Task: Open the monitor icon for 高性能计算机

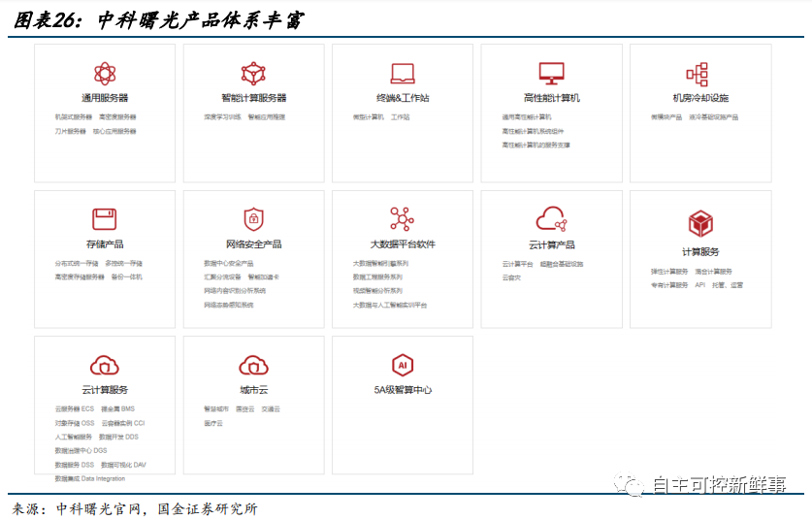Action: pyautogui.click(x=551, y=74)
